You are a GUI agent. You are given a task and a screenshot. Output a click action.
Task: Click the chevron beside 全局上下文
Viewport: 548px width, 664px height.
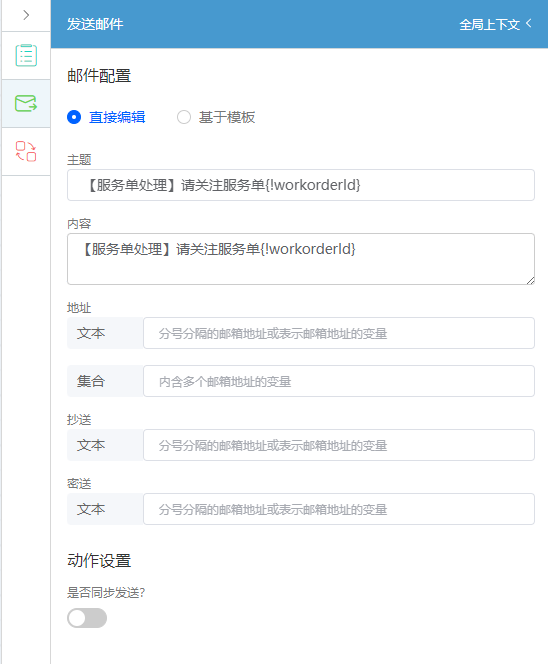click(529, 23)
